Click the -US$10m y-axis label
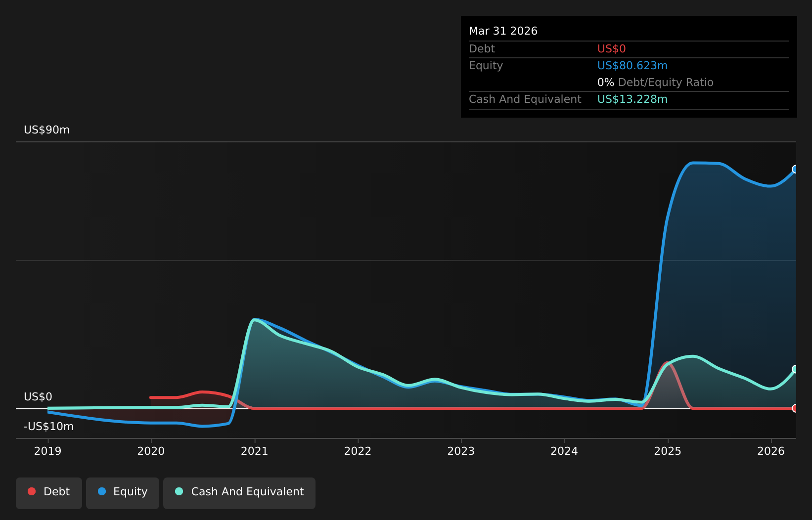The height and width of the screenshot is (520, 812). [x=49, y=427]
